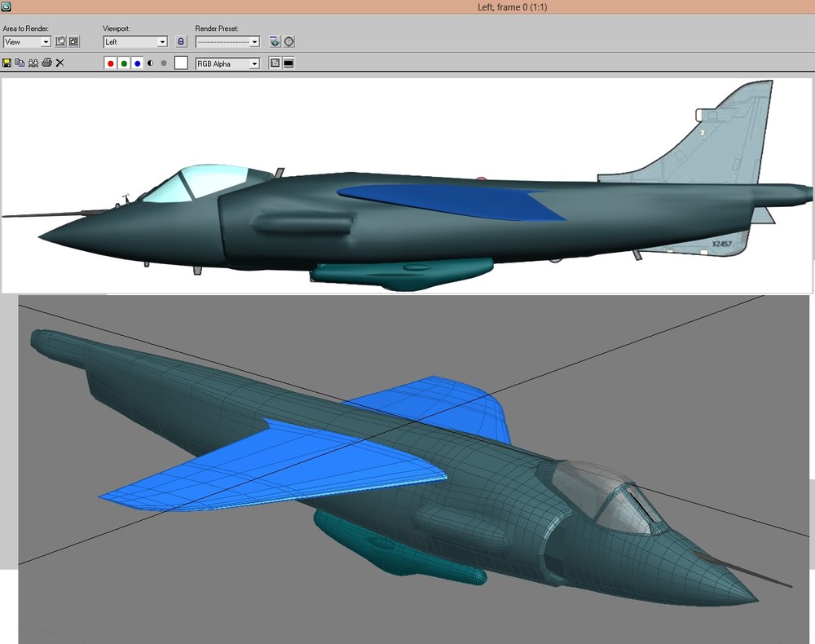Copy the rendered image to clipboard

tap(20, 63)
